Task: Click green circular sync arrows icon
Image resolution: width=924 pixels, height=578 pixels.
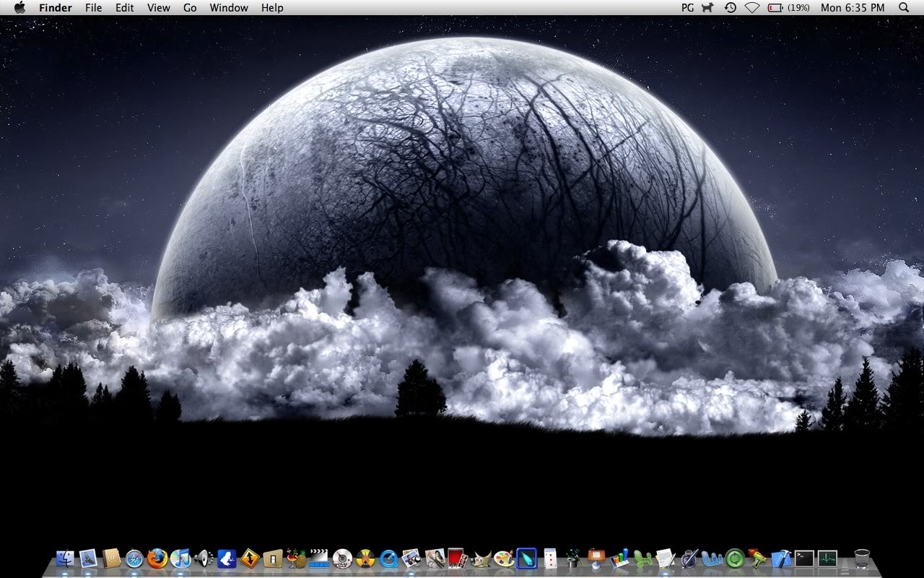Action: coord(735,558)
